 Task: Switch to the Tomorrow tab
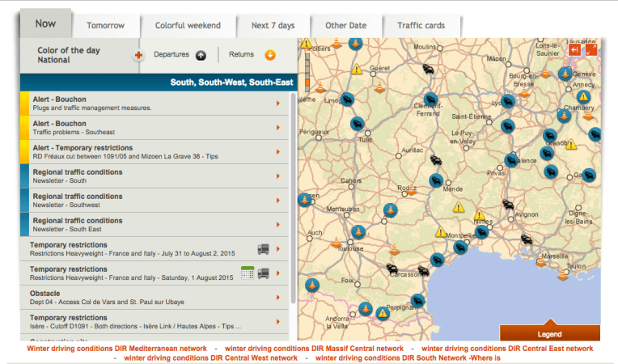(106, 26)
